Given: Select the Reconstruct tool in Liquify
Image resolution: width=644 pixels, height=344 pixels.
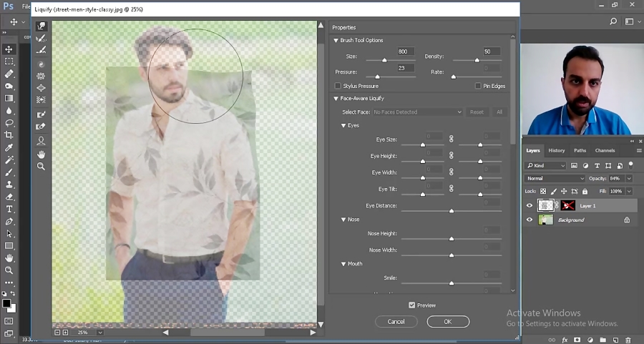Looking at the screenshot, I should (x=41, y=38).
